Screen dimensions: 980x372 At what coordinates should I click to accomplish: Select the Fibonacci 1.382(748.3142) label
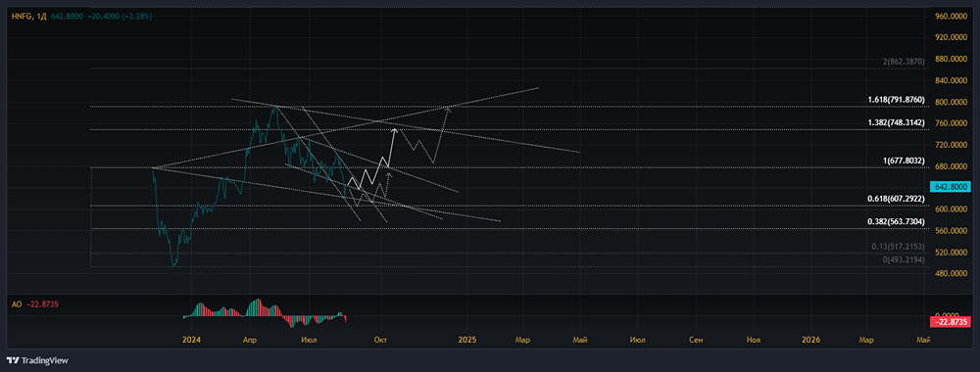click(897, 123)
